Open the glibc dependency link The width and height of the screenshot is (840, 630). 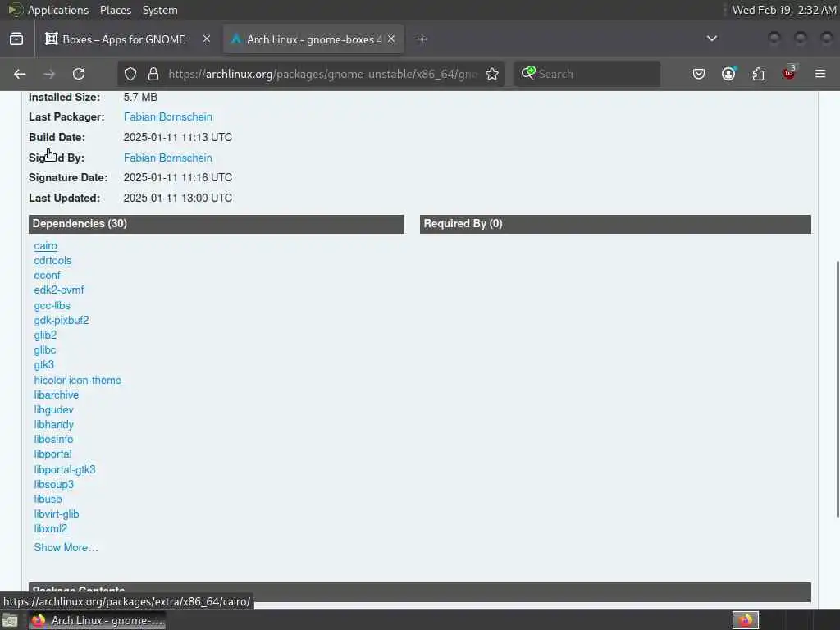click(45, 349)
